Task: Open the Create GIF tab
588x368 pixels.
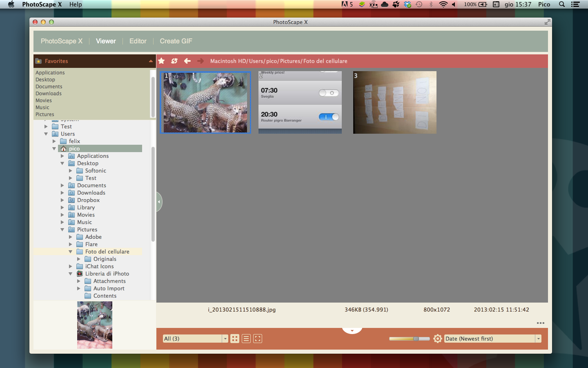Action: click(x=176, y=41)
